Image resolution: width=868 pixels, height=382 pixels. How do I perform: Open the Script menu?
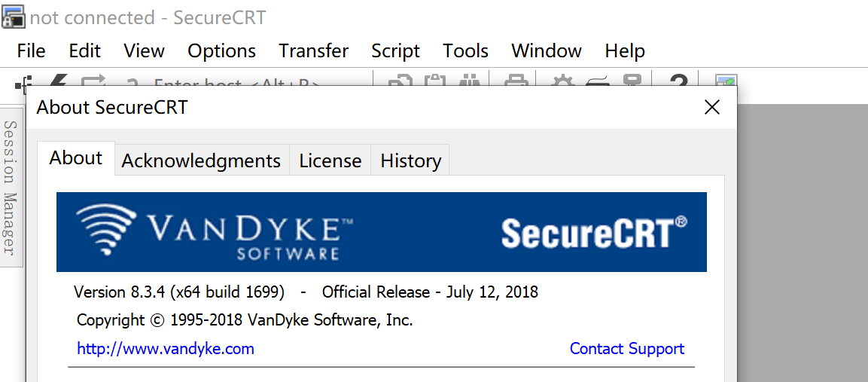[395, 50]
